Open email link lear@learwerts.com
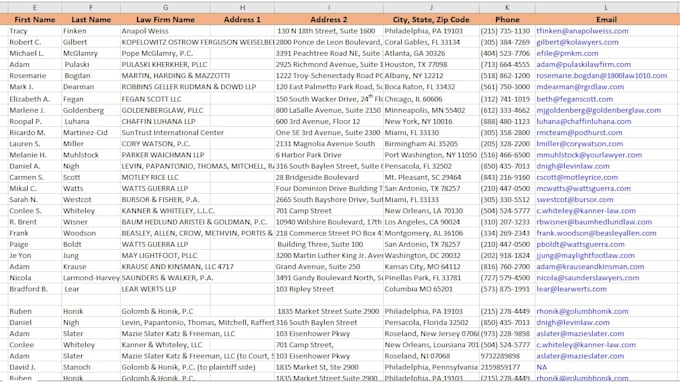Viewport: 680px width, 382px height. (572, 289)
